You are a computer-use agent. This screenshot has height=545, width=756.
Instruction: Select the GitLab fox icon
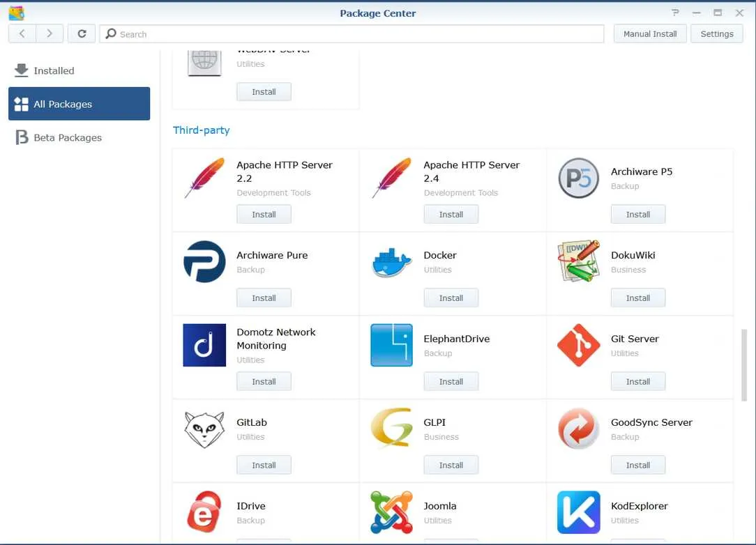pyautogui.click(x=204, y=429)
